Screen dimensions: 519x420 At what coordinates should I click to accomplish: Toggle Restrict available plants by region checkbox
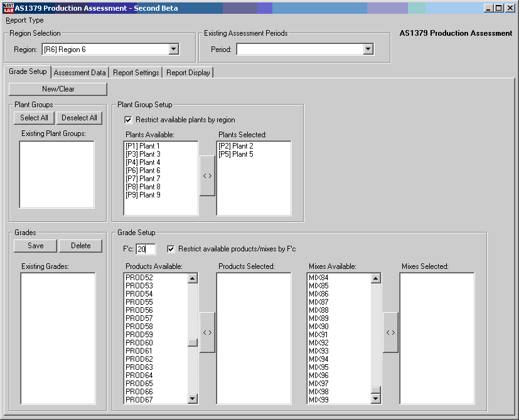[x=129, y=120]
